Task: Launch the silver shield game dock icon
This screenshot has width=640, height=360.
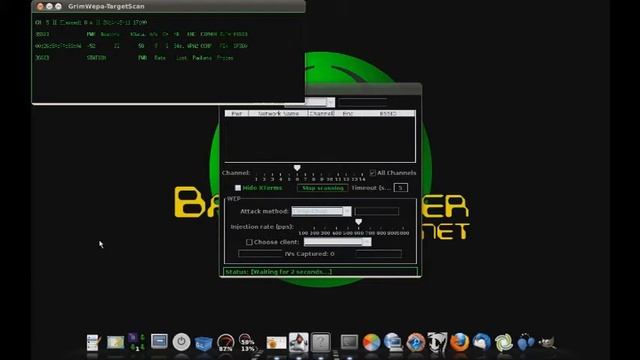Action: pos(438,342)
